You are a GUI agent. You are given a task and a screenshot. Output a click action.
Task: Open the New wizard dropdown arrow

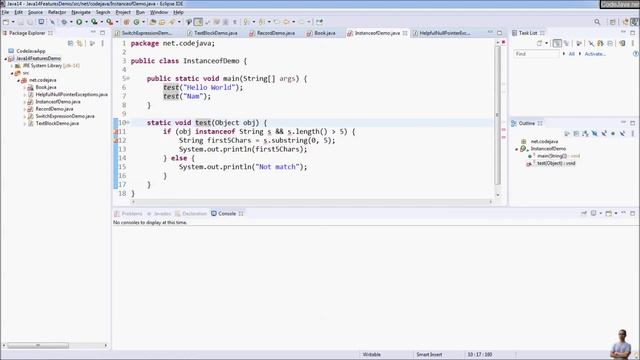click(13, 22)
